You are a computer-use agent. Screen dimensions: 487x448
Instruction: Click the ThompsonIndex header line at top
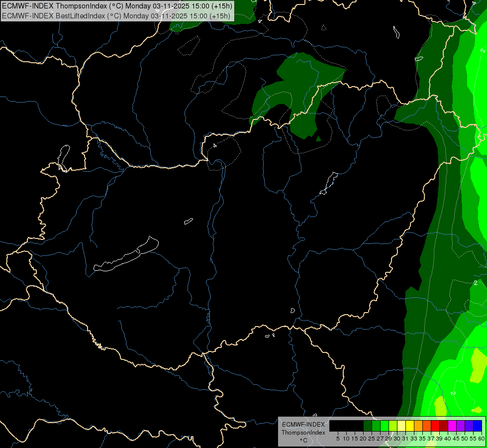(117, 5)
